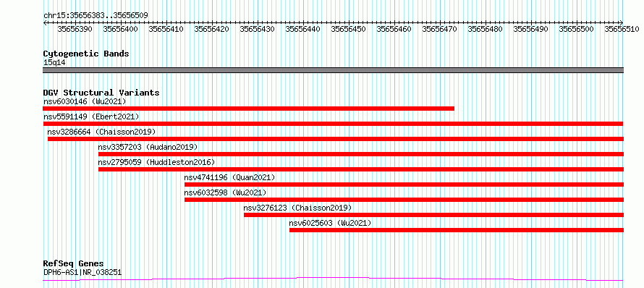Image resolution: width=644 pixels, height=288 pixels.
Task: Click ruler position 35656450
Action: [x=348, y=29]
